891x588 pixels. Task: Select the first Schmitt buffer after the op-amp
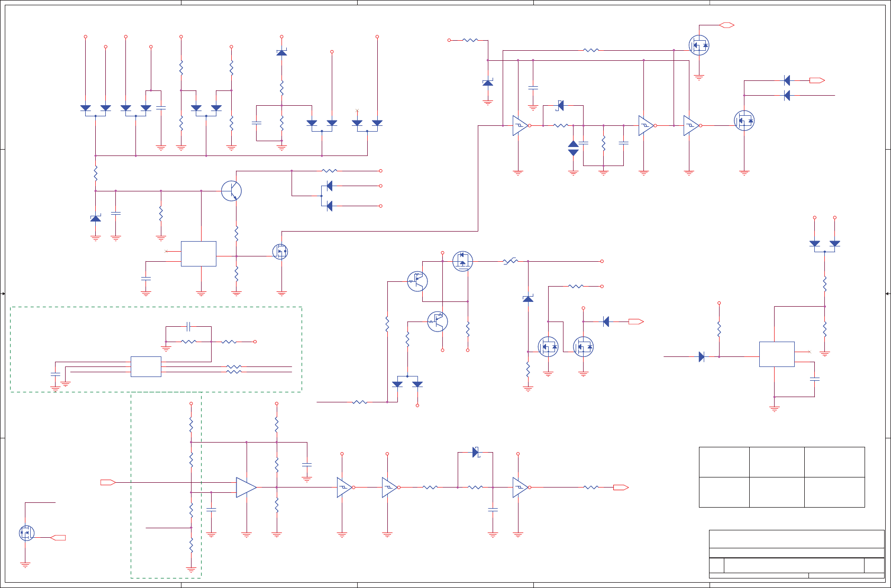click(345, 488)
